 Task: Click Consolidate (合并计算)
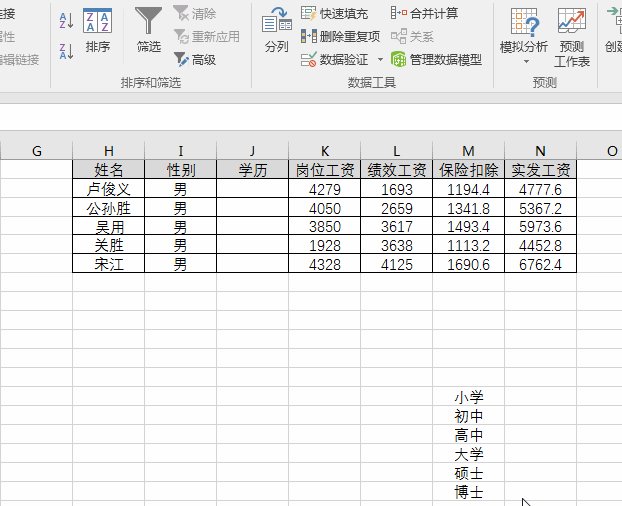(x=425, y=14)
